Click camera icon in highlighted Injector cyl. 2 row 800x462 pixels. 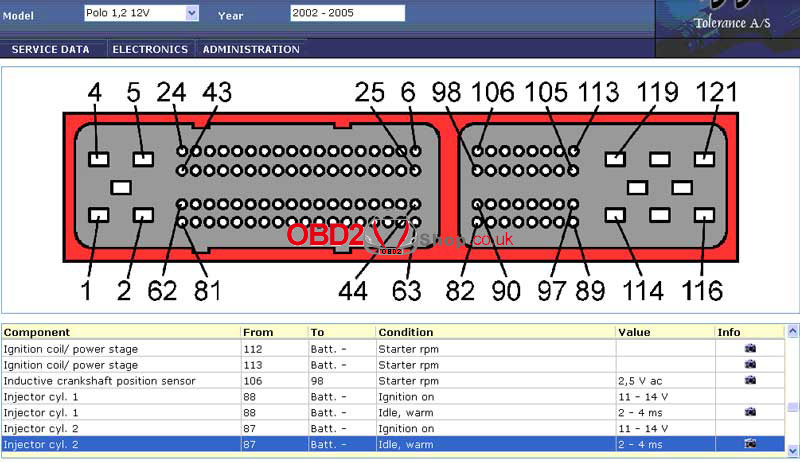(x=750, y=443)
